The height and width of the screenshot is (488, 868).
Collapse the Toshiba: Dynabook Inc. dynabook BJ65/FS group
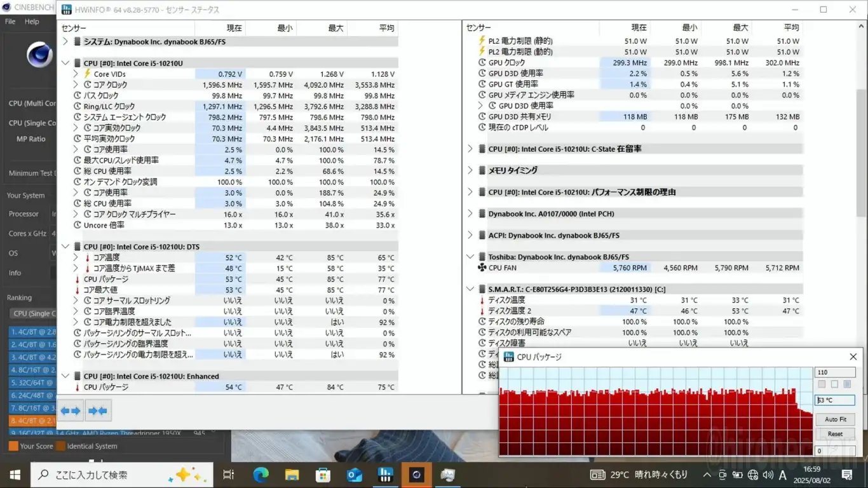(470, 257)
